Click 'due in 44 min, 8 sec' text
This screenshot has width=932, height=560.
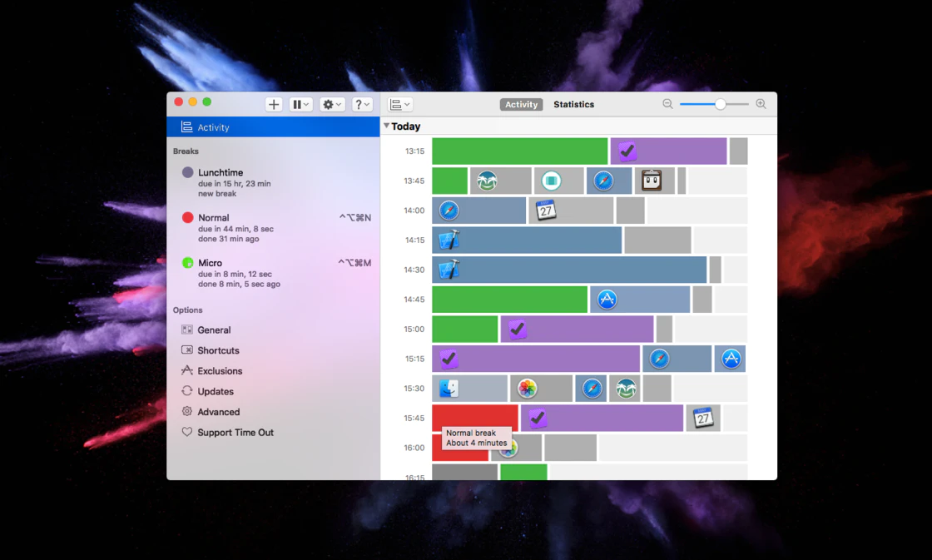pos(236,229)
